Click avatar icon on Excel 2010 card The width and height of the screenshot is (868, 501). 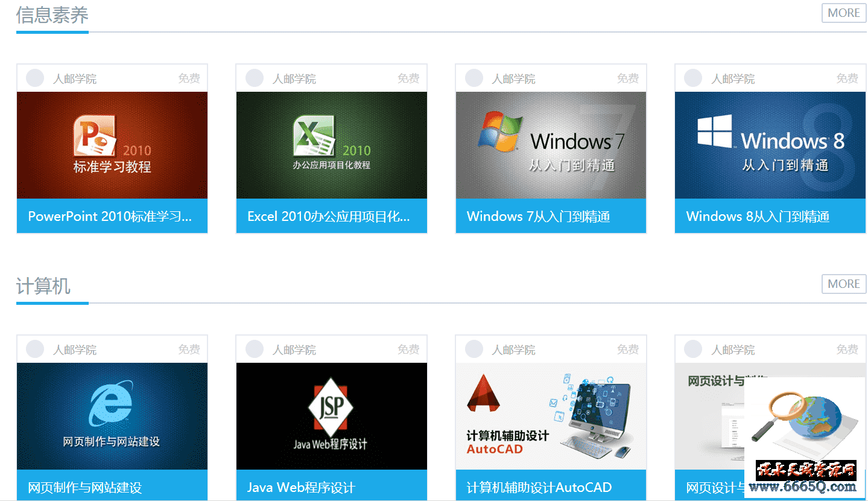255,78
